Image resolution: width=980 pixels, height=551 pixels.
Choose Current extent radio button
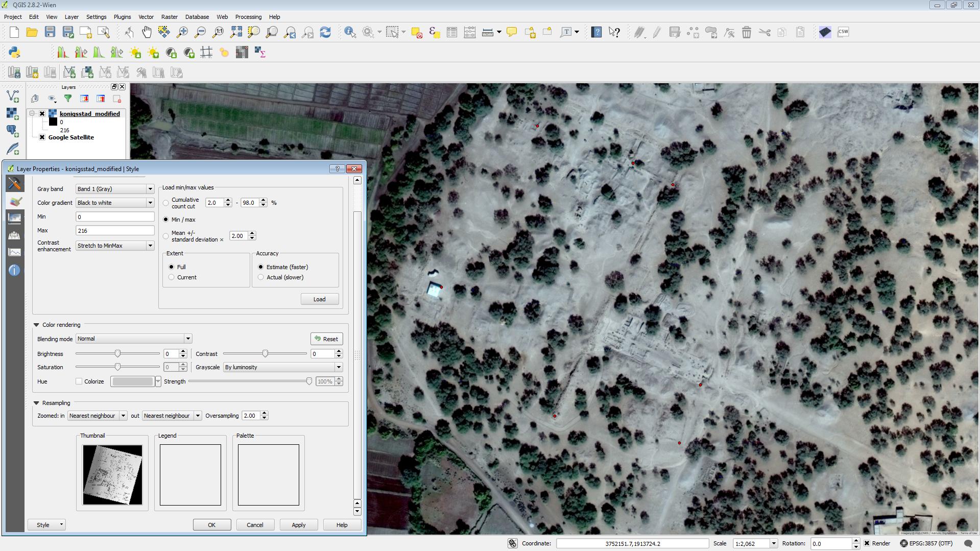171,277
